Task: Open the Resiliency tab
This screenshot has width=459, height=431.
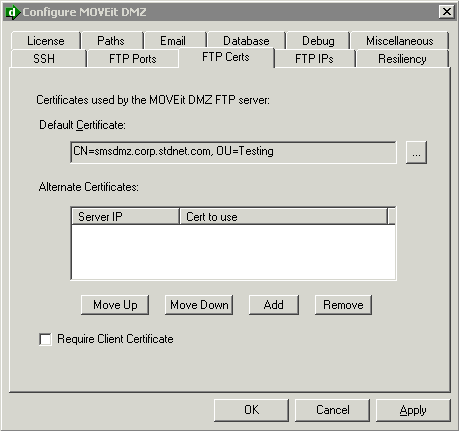Action: tap(402, 59)
